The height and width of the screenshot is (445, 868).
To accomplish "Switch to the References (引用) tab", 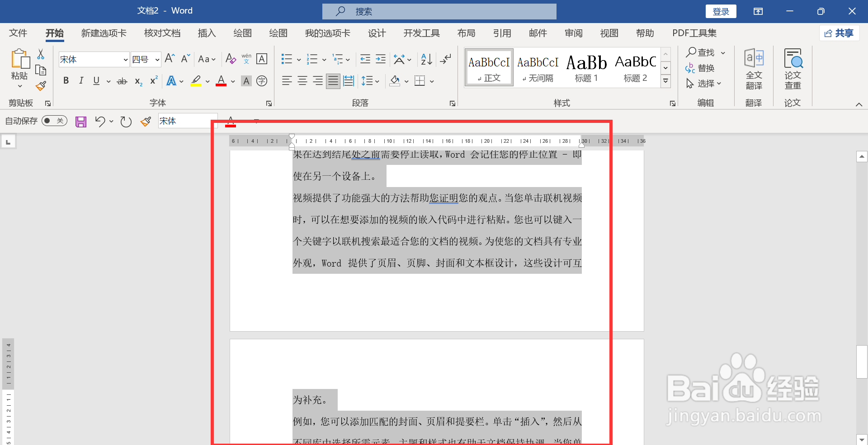I will [x=502, y=33].
